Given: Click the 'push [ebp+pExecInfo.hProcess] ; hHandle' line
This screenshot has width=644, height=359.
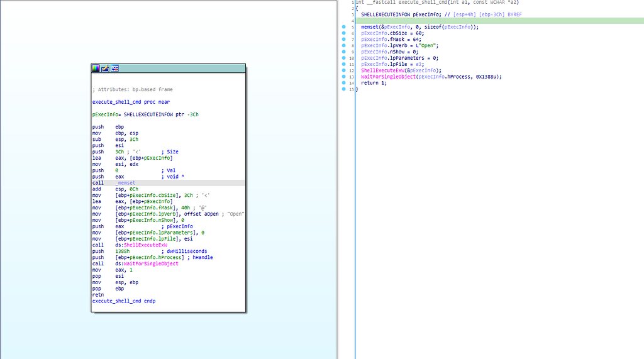Looking at the screenshot, I should tap(152, 258).
